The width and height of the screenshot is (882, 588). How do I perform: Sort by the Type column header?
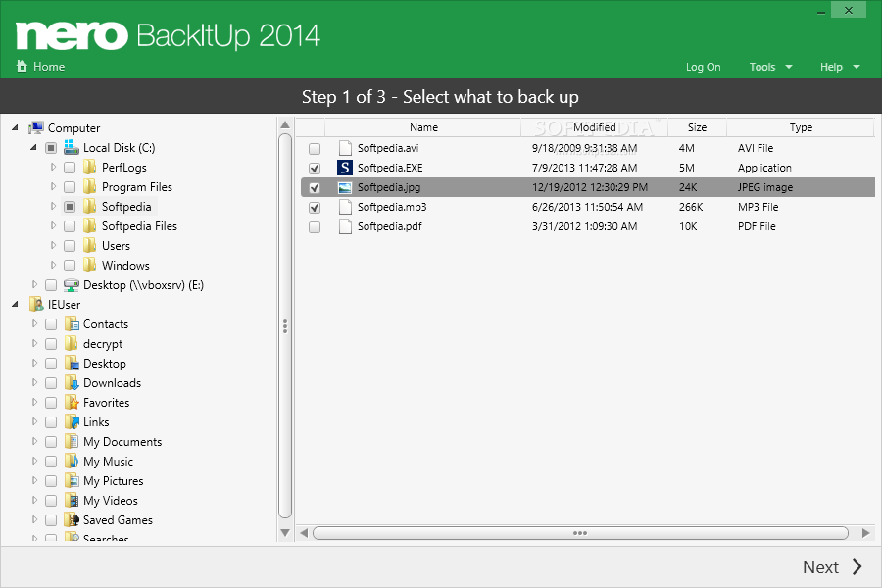pyautogui.click(x=801, y=127)
